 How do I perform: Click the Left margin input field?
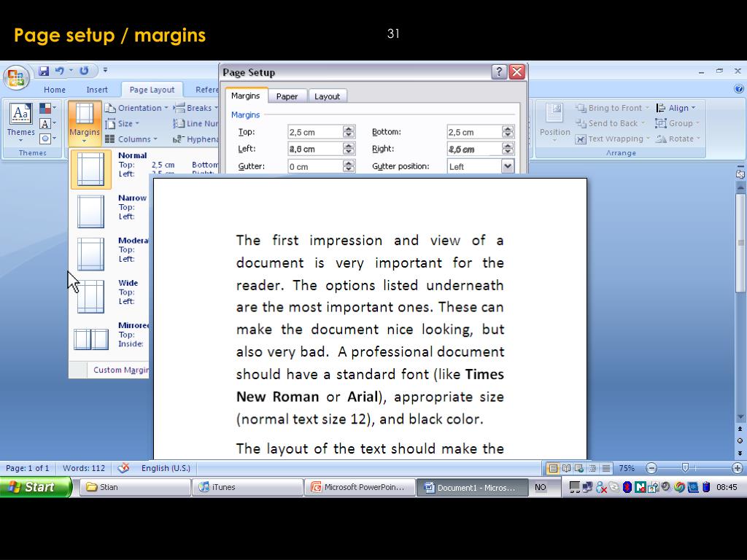pos(315,149)
